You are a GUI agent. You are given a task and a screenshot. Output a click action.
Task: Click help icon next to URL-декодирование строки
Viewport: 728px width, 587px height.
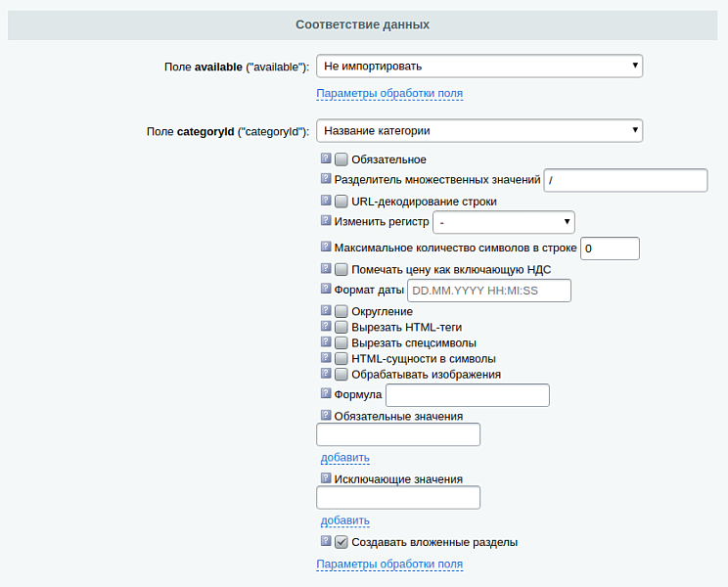pos(326,201)
